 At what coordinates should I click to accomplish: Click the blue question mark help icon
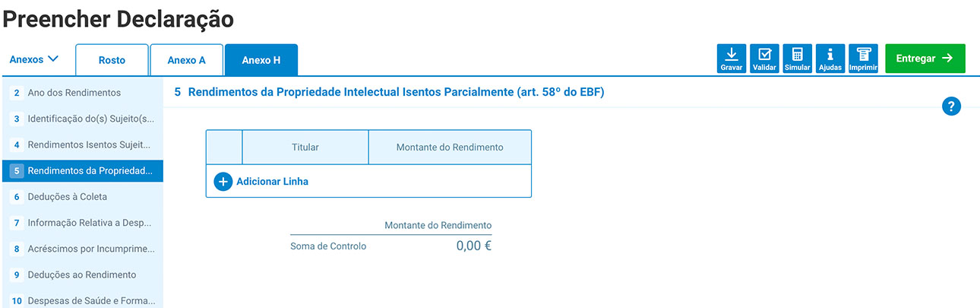951,106
